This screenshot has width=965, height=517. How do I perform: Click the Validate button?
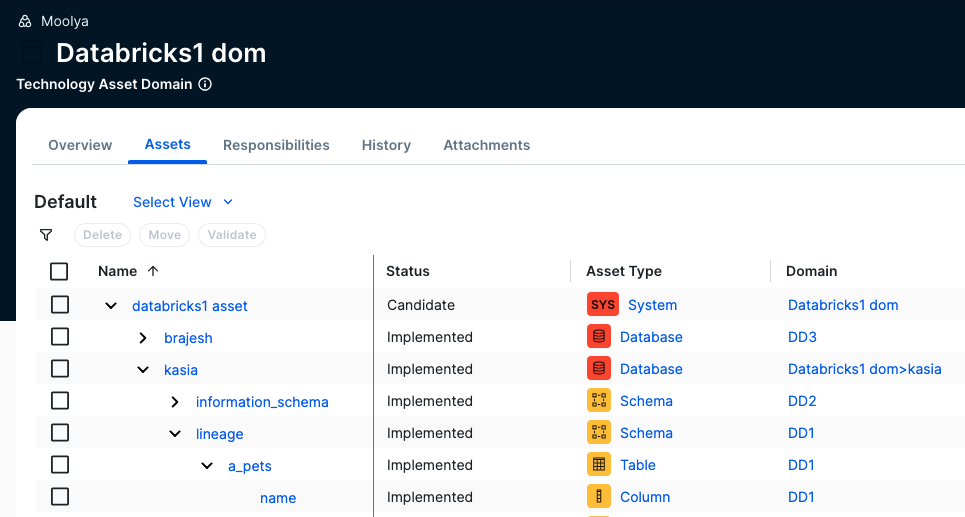tap(231, 235)
